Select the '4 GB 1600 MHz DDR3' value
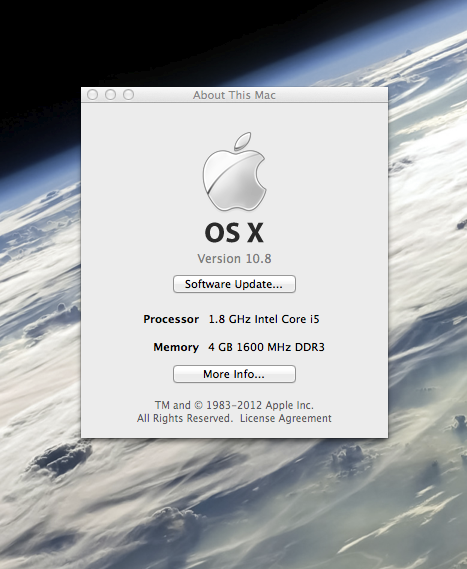 click(266, 347)
